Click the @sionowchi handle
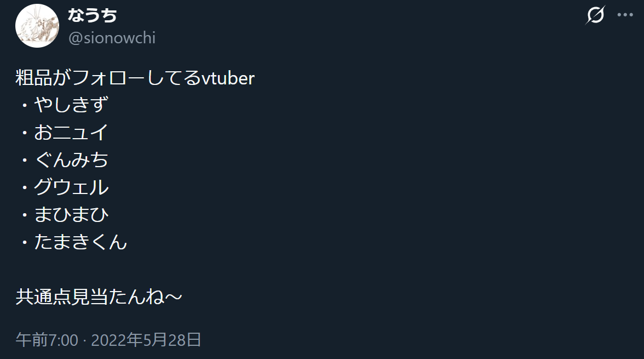The width and height of the screenshot is (644, 359). (x=112, y=38)
